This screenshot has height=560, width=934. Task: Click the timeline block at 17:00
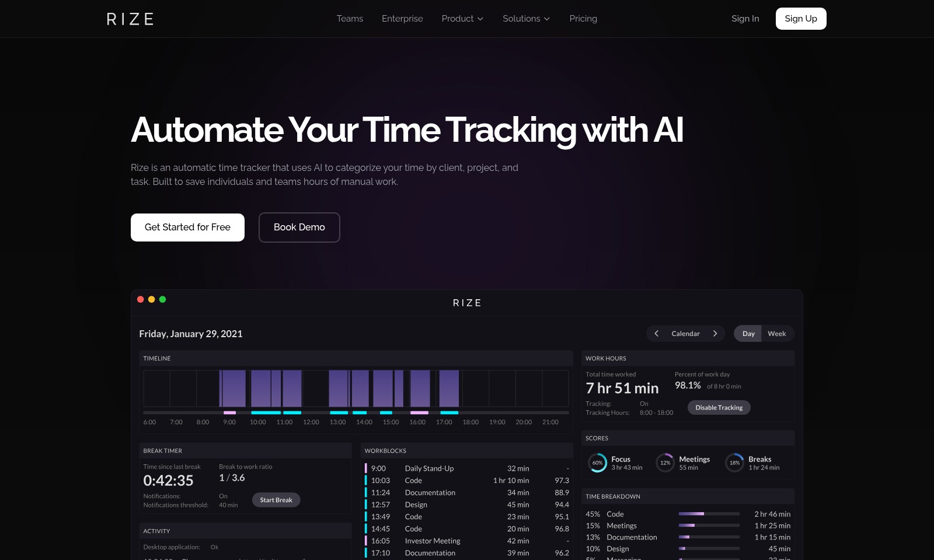pyautogui.click(x=449, y=388)
